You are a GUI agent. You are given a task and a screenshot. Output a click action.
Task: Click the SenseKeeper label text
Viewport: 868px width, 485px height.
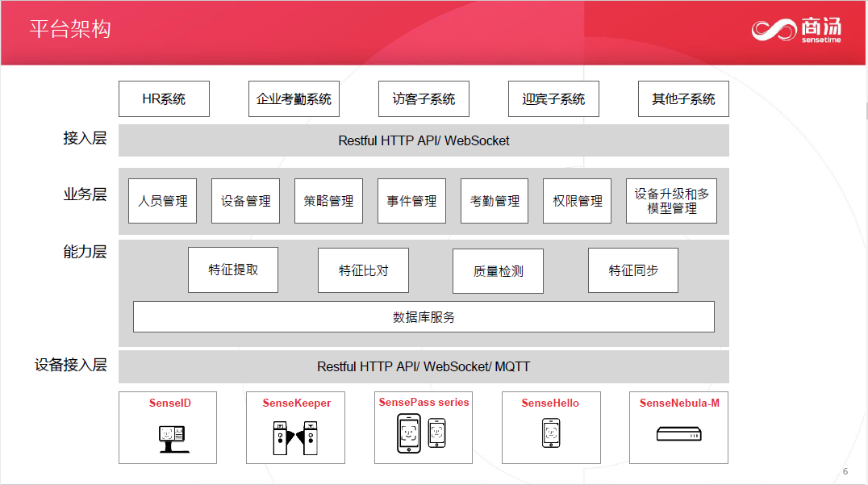[297, 403]
